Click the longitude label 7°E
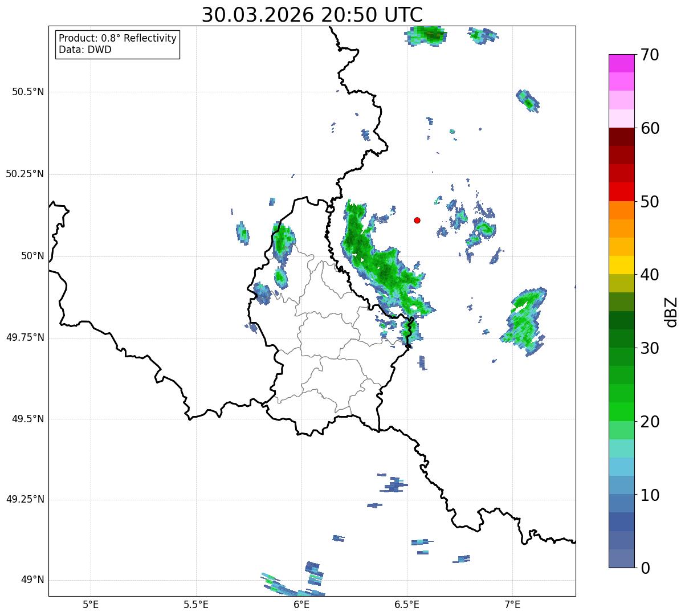Image resolution: width=685 pixels, height=616 pixels. [513, 604]
